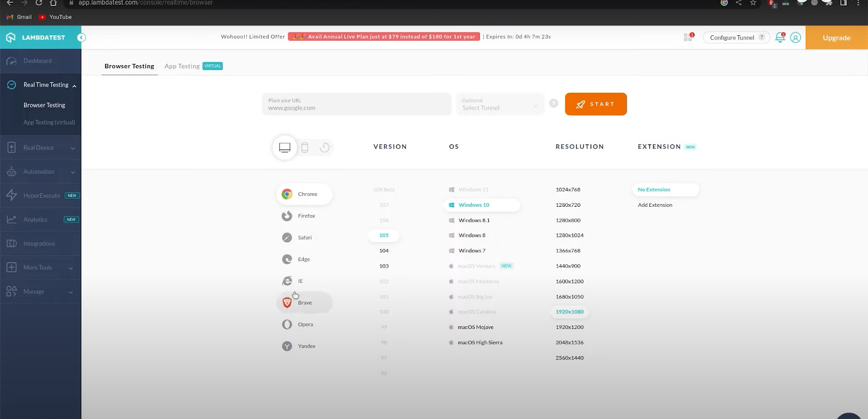
Task: Open the Select Tunnel dropdown
Action: [x=500, y=104]
